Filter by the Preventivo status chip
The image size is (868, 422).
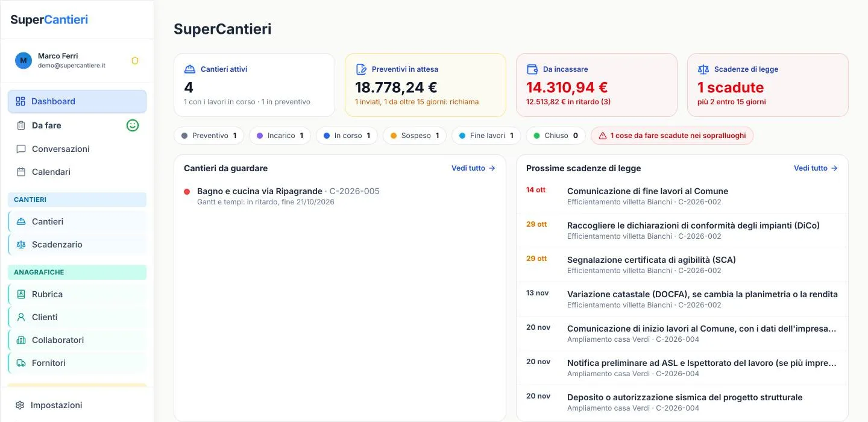click(209, 136)
